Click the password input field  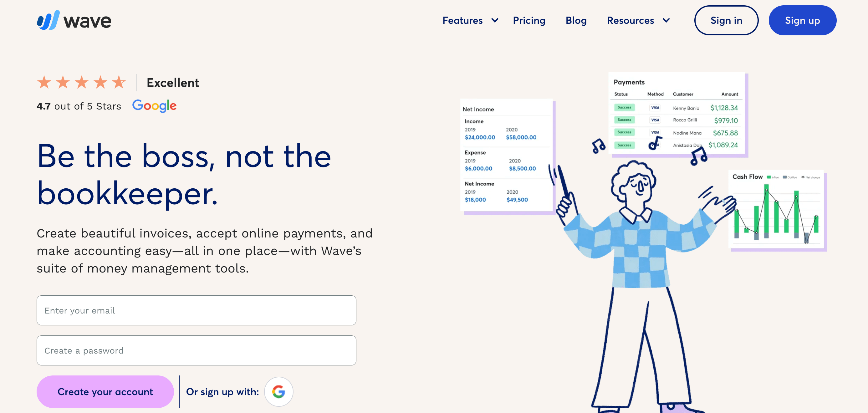click(197, 350)
